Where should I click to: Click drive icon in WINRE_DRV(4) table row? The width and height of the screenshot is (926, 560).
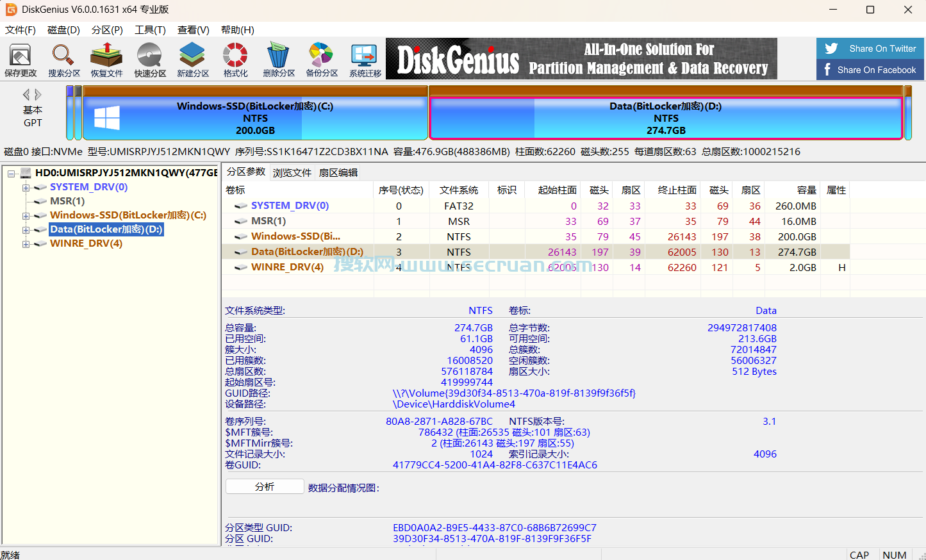(x=241, y=267)
